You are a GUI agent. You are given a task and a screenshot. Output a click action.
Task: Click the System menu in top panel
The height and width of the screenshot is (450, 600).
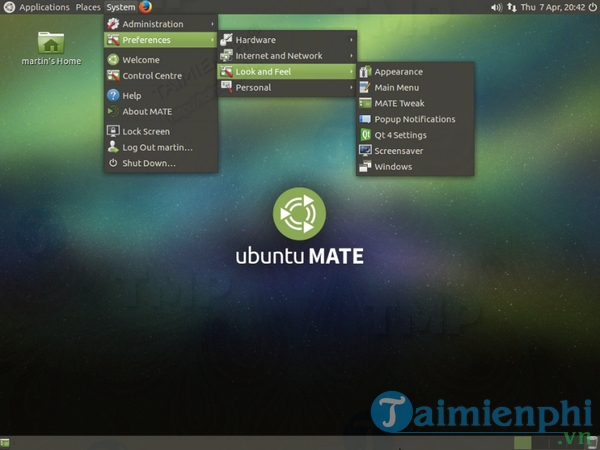[121, 7]
